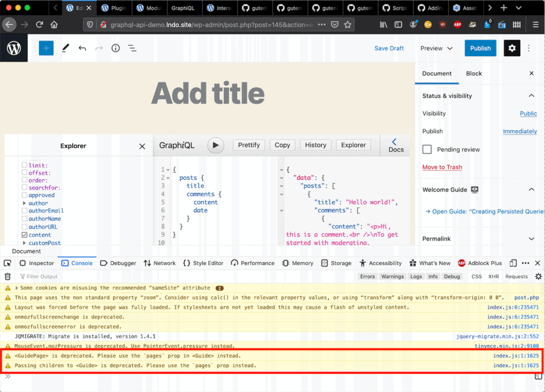The height and width of the screenshot is (392, 545).
Task: Open devtools more options ellipsis
Action: click(525, 263)
